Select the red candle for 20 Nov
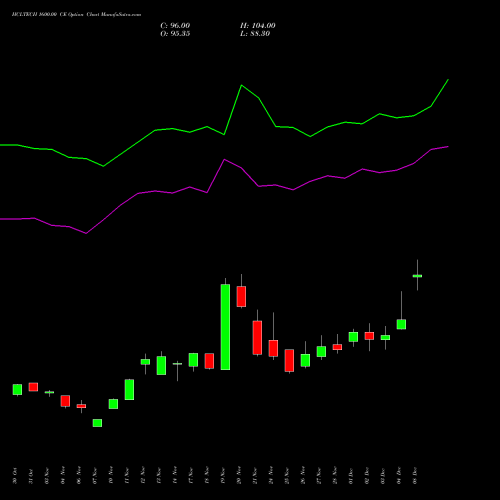500x500 pixels. point(241,296)
